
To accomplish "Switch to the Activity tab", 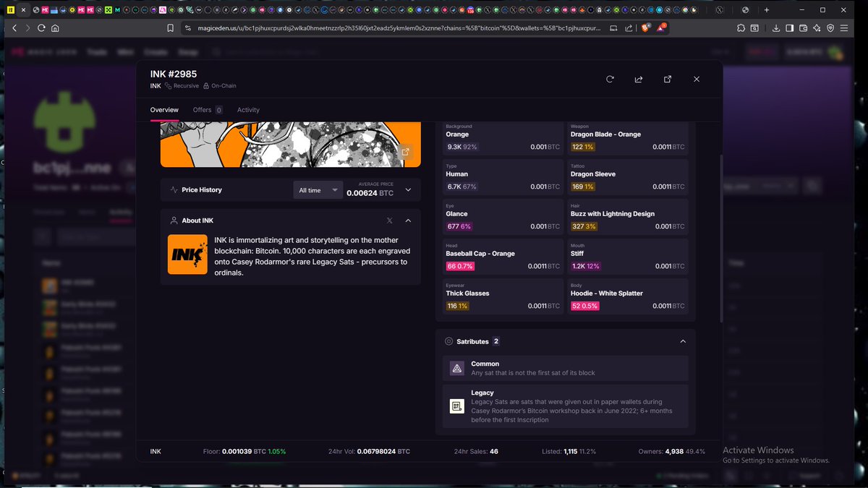I will [248, 110].
